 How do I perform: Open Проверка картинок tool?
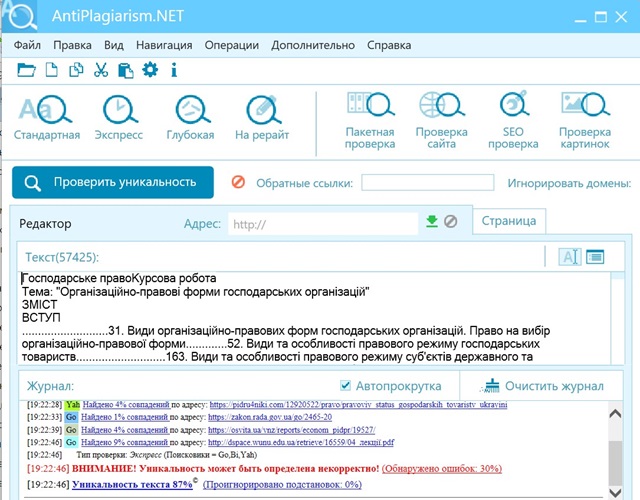[585, 121]
